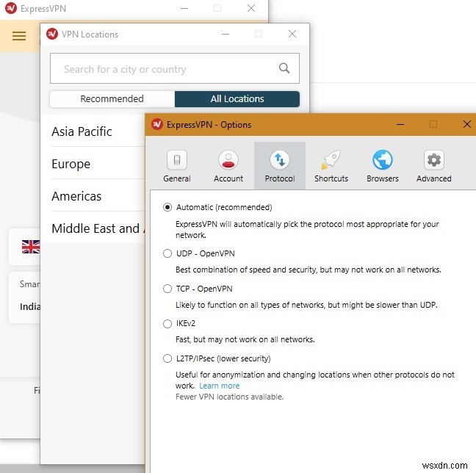476x473 pixels.
Task: Close the ExpressVPN Options window
Action: 466,124
